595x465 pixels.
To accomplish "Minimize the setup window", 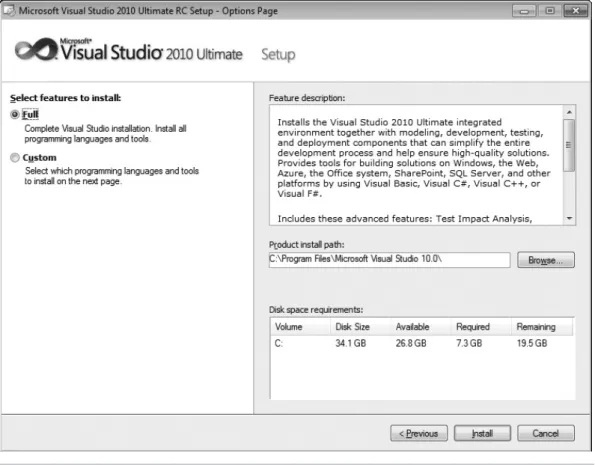I will pyautogui.click(x=524, y=11).
